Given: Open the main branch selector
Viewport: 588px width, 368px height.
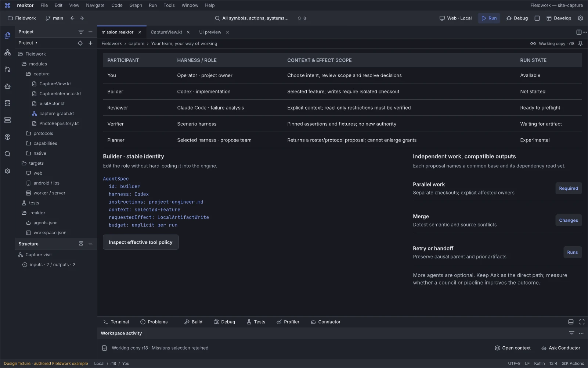Looking at the screenshot, I should (x=54, y=18).
